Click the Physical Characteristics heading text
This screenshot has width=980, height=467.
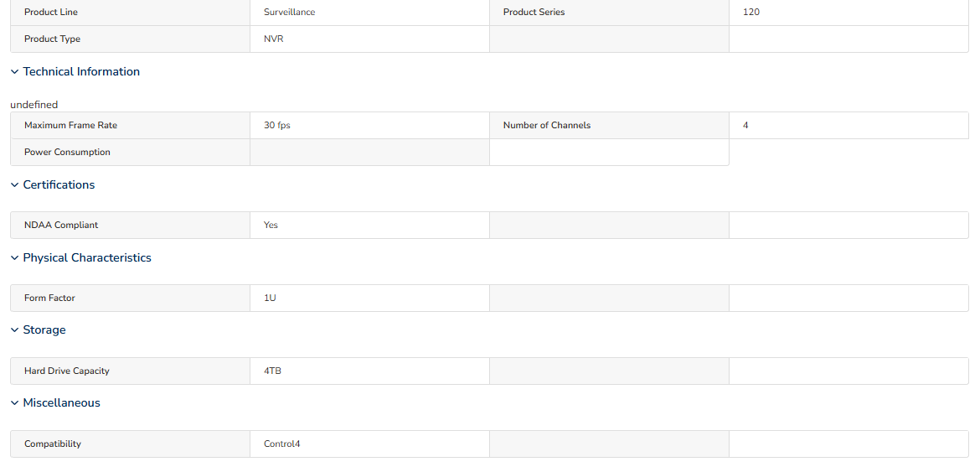(x=87, y=258)
